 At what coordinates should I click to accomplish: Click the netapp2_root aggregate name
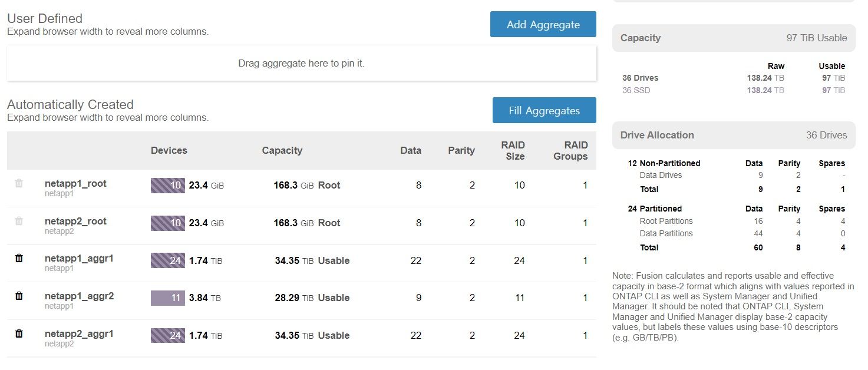tap(75, 222)
